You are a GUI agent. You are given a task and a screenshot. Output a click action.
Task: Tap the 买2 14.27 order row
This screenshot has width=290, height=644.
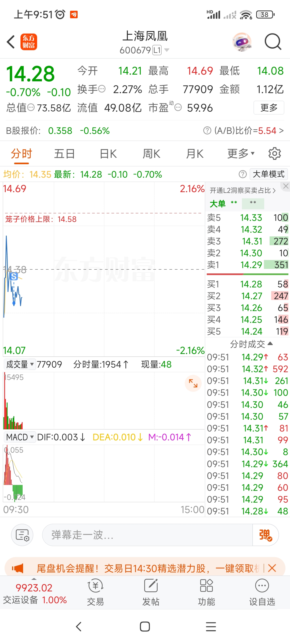[248, 296]
